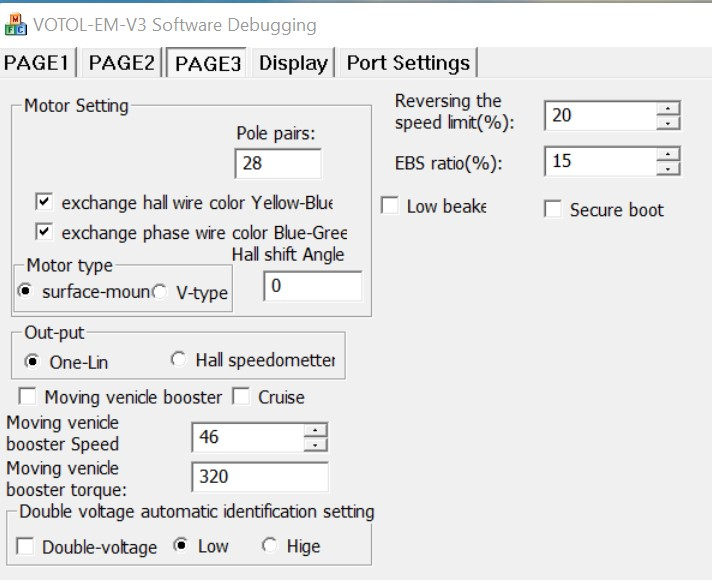Image resolution: width=712 pixels, height=580 pixels.
Task: Click the Hall shift Angle field
Action: click(312, 286)
